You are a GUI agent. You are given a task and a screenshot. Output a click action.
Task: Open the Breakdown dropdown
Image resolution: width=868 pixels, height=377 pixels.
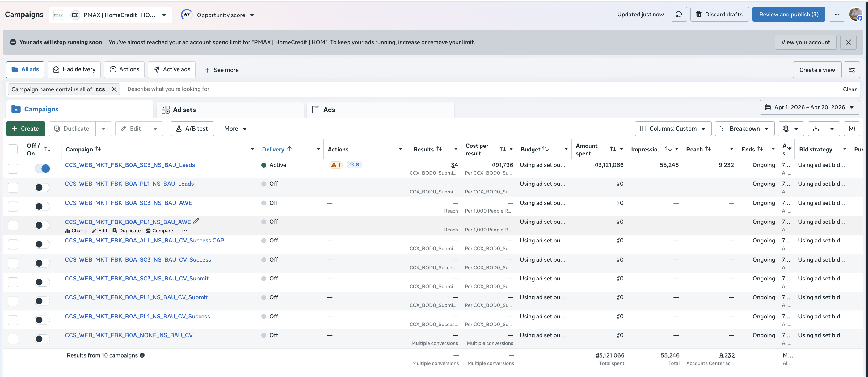coord(744,129)
